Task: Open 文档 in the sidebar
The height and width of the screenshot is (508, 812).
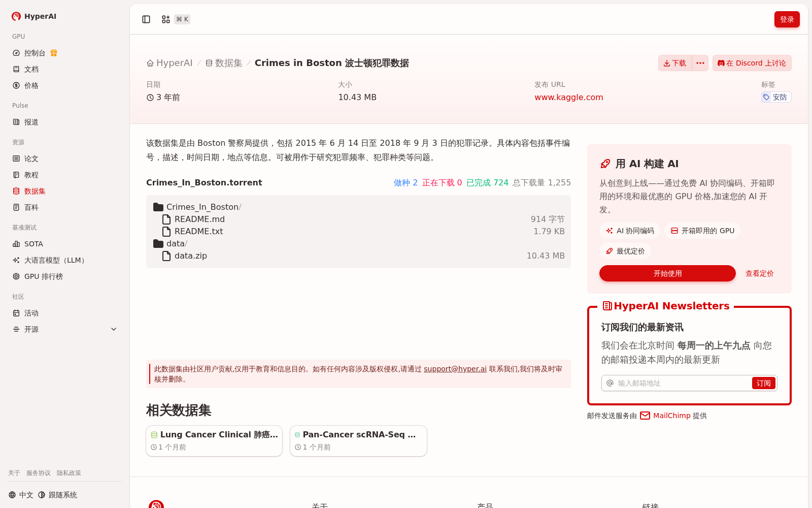Action: (65, 69)
